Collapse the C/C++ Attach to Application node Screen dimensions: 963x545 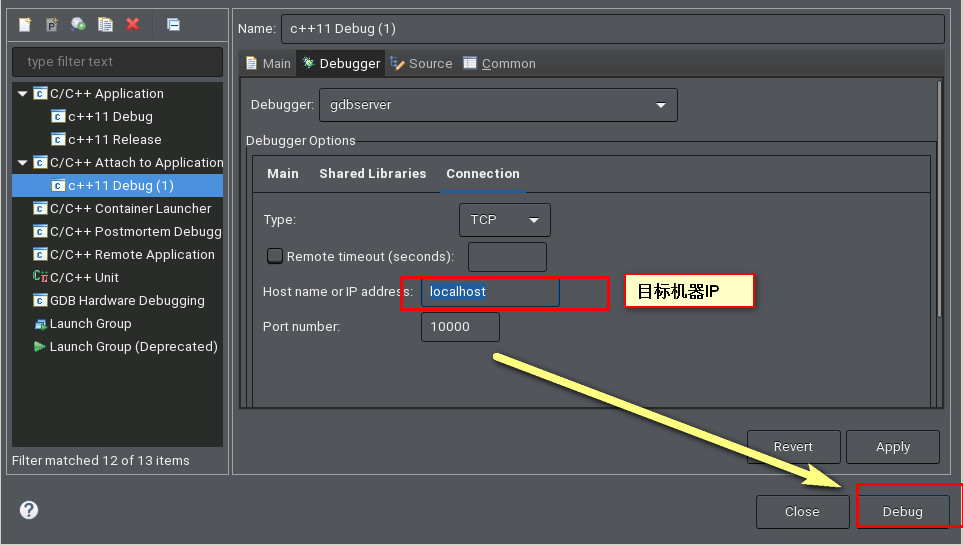(x=23, y=163)
